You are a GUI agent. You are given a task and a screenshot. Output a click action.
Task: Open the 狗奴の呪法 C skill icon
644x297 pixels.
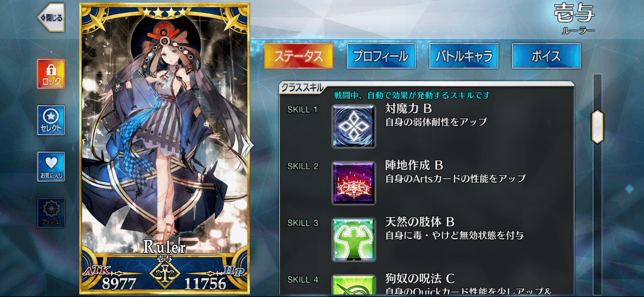coord(353,284)
